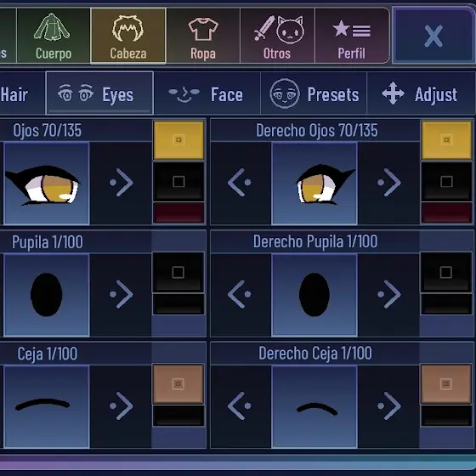Advance to next Ceja eyebrow style
476x476 pixels.
[121, 406]
